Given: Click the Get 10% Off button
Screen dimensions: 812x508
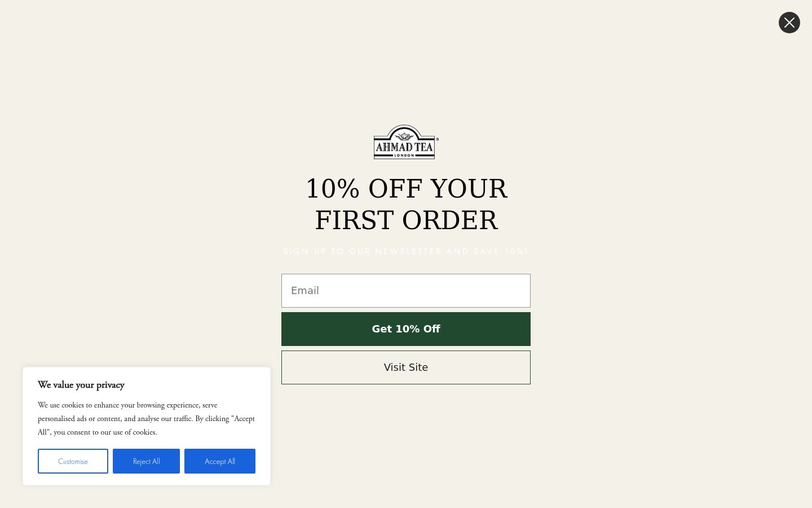Looking at the screenshot, I should [406, 329].
